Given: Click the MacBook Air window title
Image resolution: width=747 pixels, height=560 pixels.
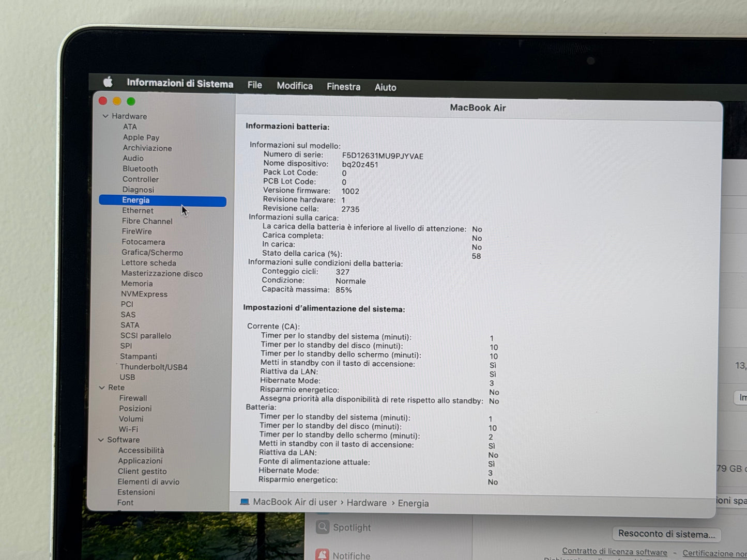Looking at the screenshot, I should click(x=478, y=108).
